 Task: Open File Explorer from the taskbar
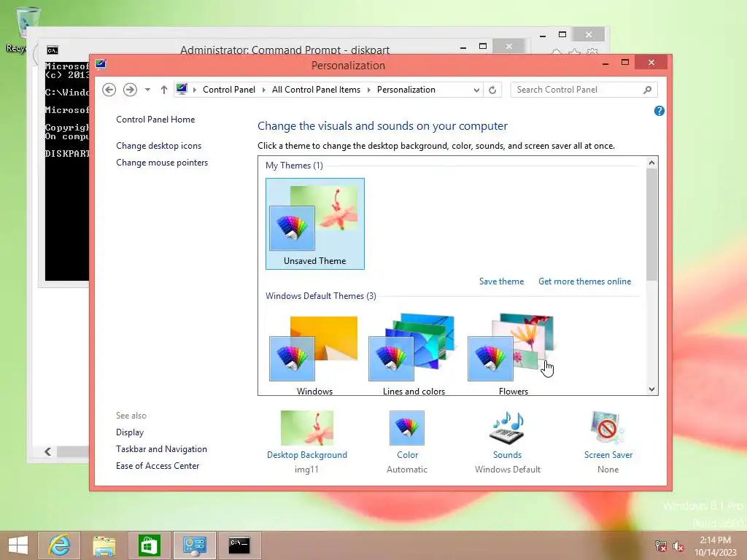coord(104,545)
